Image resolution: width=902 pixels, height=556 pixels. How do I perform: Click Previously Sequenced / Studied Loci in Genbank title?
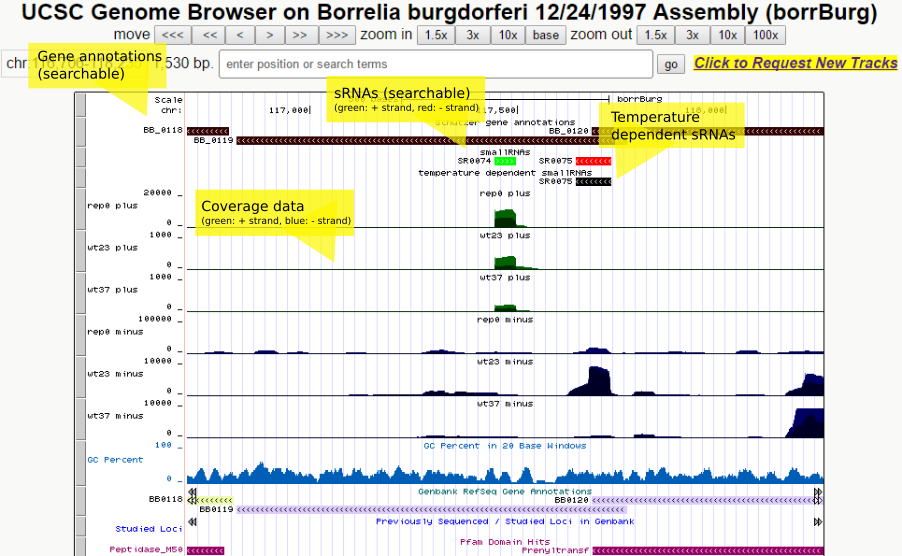pyautogui.click(x=504, y=522)
